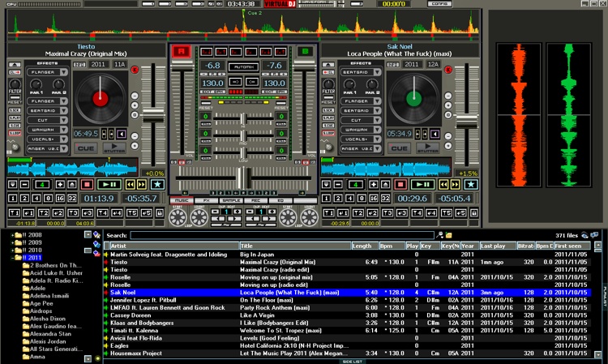The height and width of the screenshot is (364, 608).
Task: Toggle reverse play button on left deck
Action: [122, 134]
